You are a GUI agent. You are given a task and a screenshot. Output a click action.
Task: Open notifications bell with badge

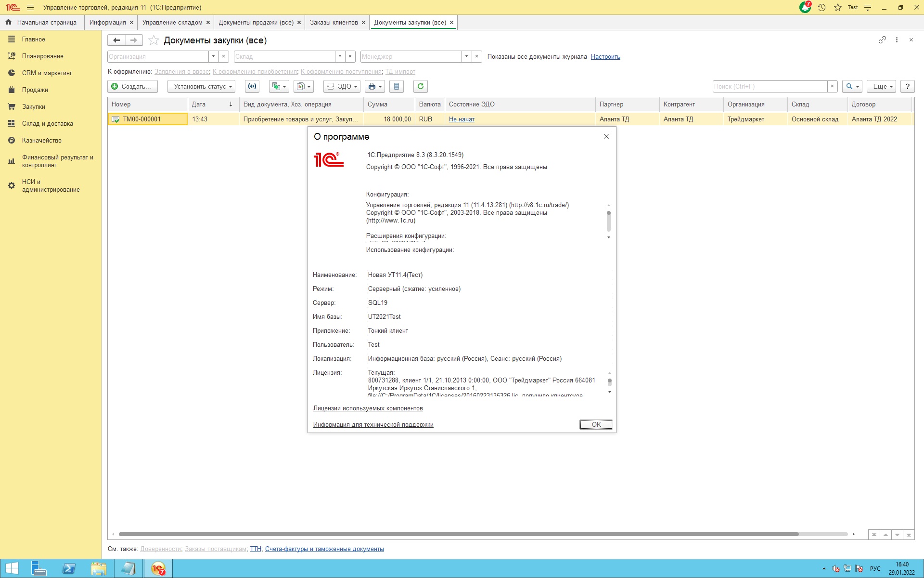point(805,7)
